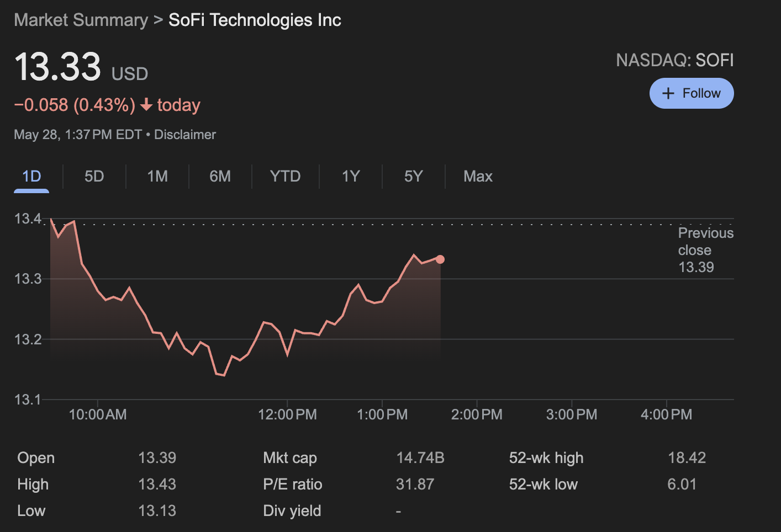Click the NASDAQ: SOFI ticker label
The width and height of the screenshot is (781, 532).
click(x=675, y=60)
